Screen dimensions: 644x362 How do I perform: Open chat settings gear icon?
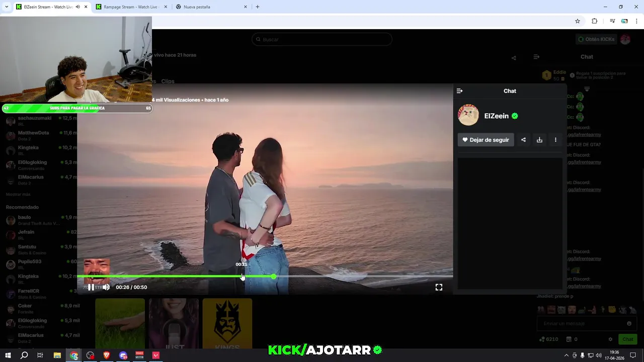coord(610,339)
